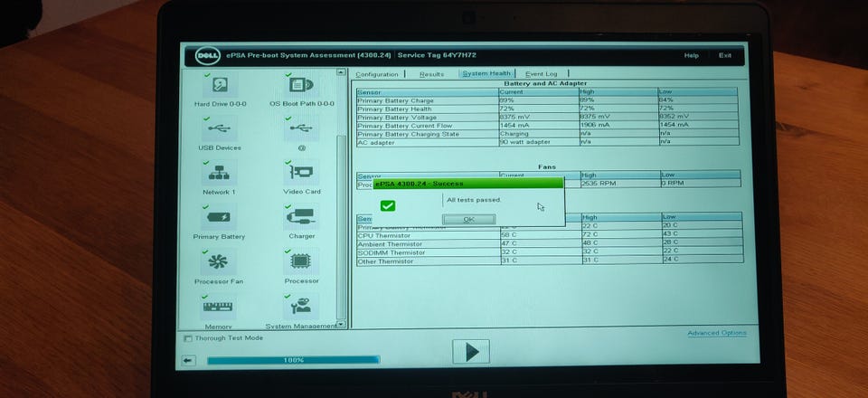This screenshot has width=868, height=398.
Task: Select the Processor chip icon
Action: pyautogui.click(x=302, y=261)
